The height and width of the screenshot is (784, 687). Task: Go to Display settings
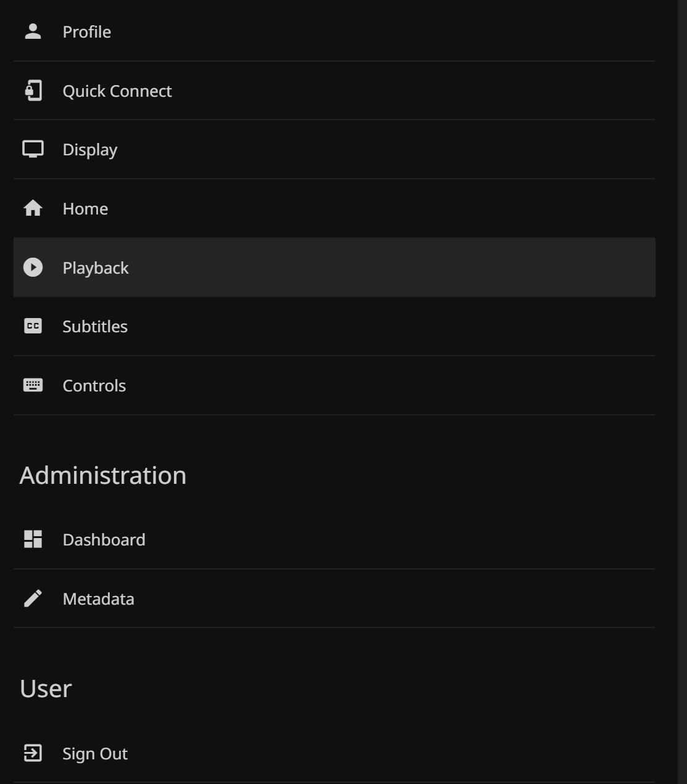tap(90, 150)
